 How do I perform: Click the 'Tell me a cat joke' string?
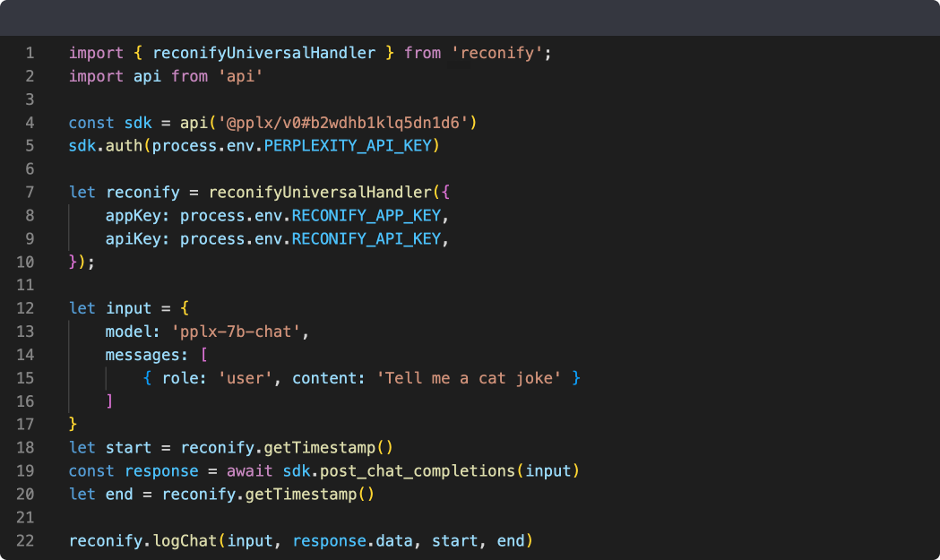(471, 378)
